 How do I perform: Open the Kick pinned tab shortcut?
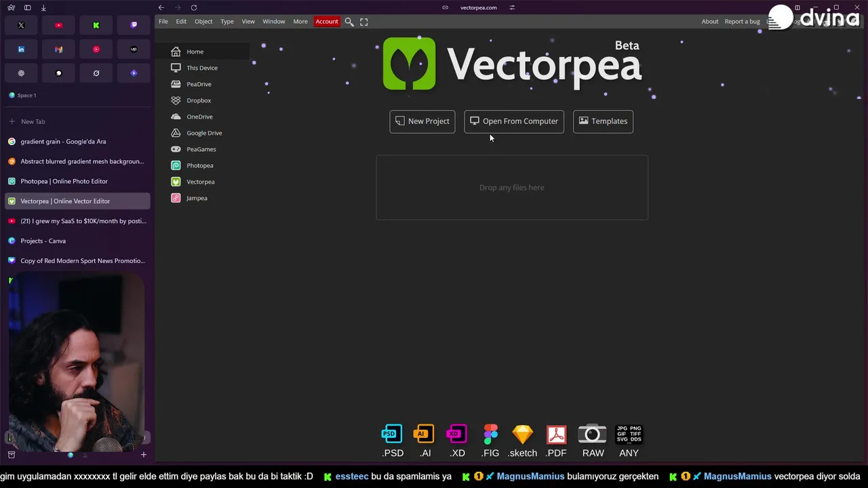click(96, 25)
